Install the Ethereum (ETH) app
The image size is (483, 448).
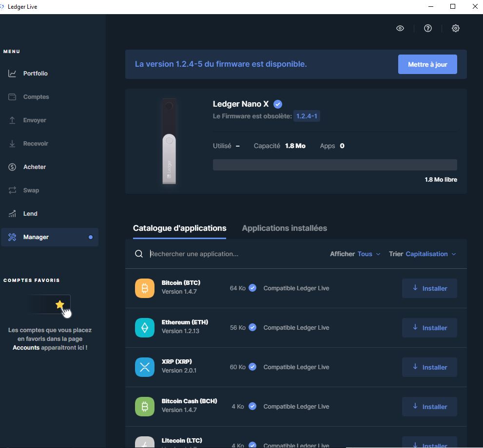pyautogui.click(x=429, y=327)
